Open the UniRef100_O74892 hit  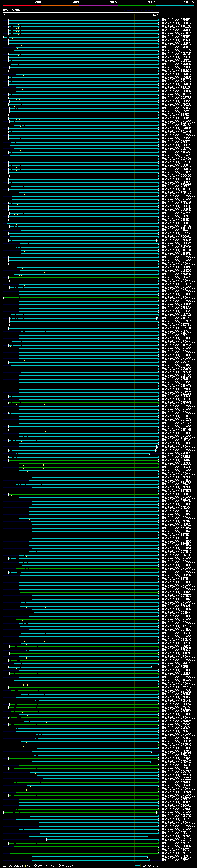[x=177, y=484]
